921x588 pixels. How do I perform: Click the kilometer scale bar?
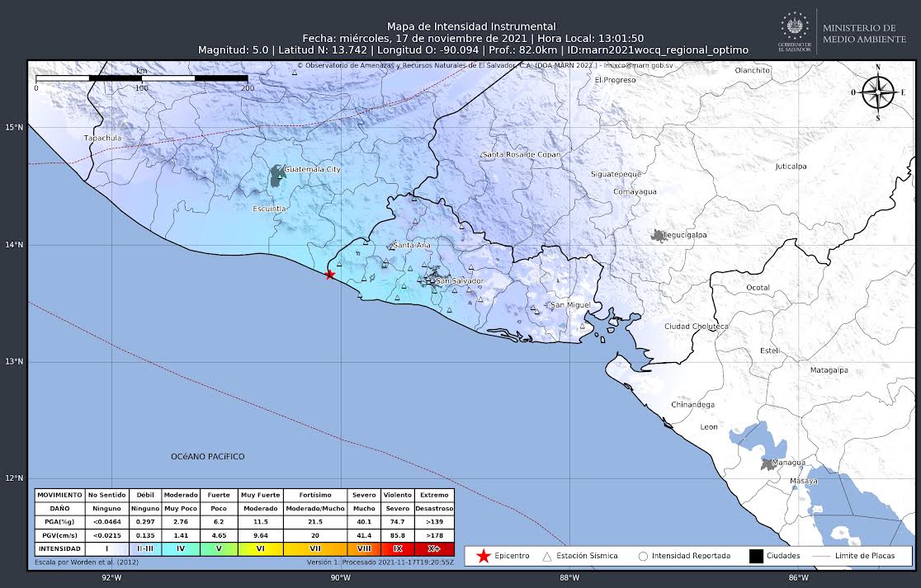click(x=141, y=78)
